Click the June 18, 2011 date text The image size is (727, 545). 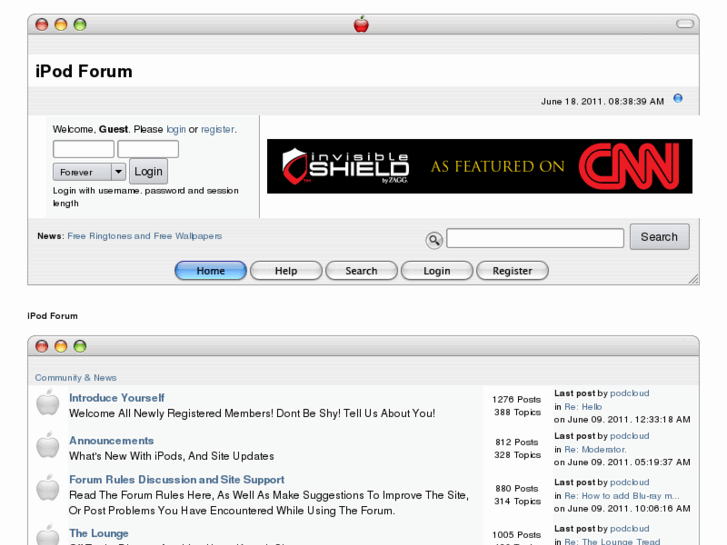click(602, 101)
